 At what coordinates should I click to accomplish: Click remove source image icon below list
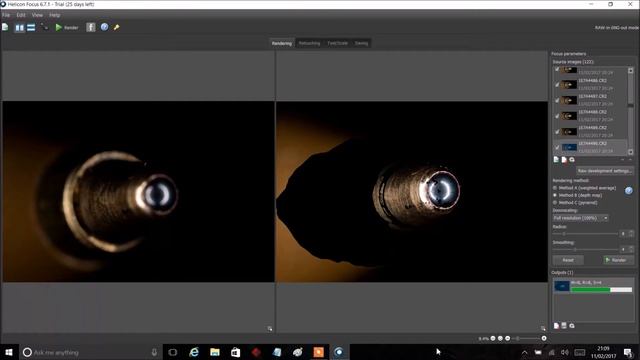(564, 160)
